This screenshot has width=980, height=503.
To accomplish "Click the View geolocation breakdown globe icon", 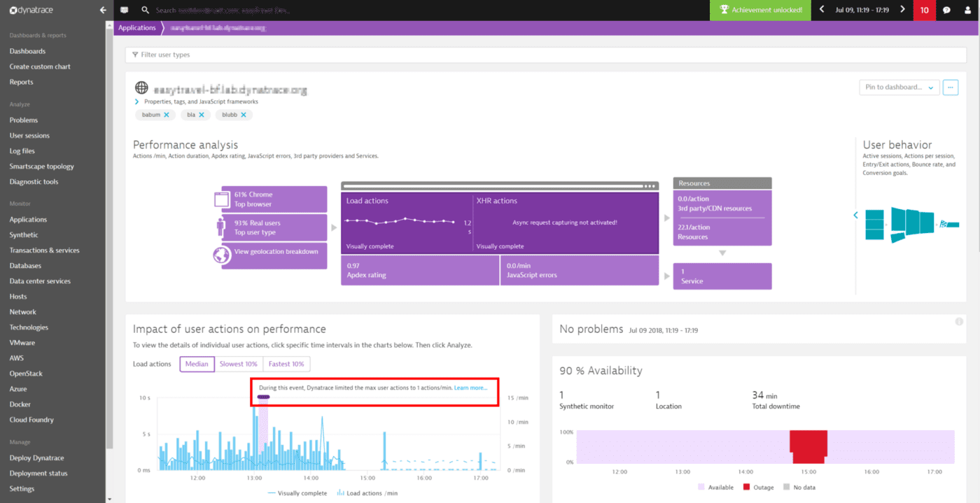I will [x=222, y=255].
